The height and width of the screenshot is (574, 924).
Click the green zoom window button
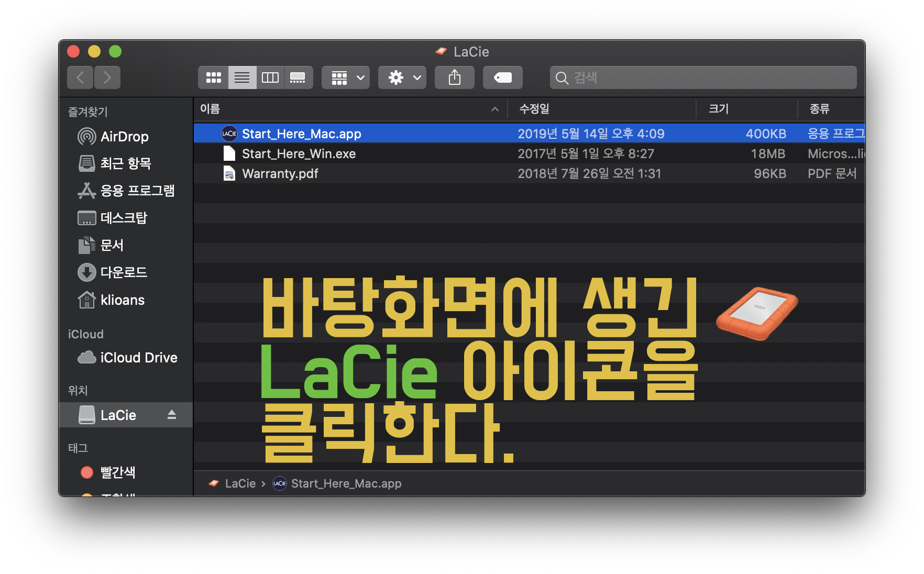click(x=115, y=51)
